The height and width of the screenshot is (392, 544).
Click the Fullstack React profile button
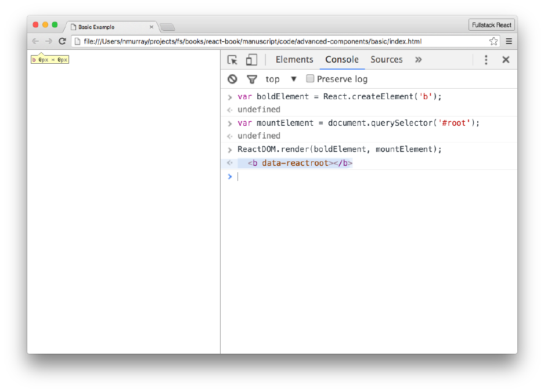coord(491,25)
